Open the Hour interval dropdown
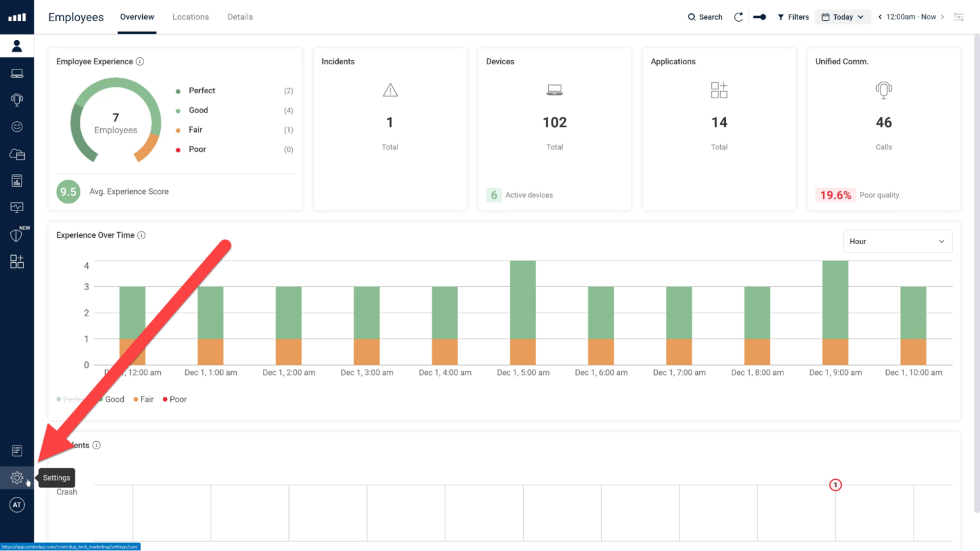Image resolution: width=980 pixels, height=551 pixels. coord(897,241)
